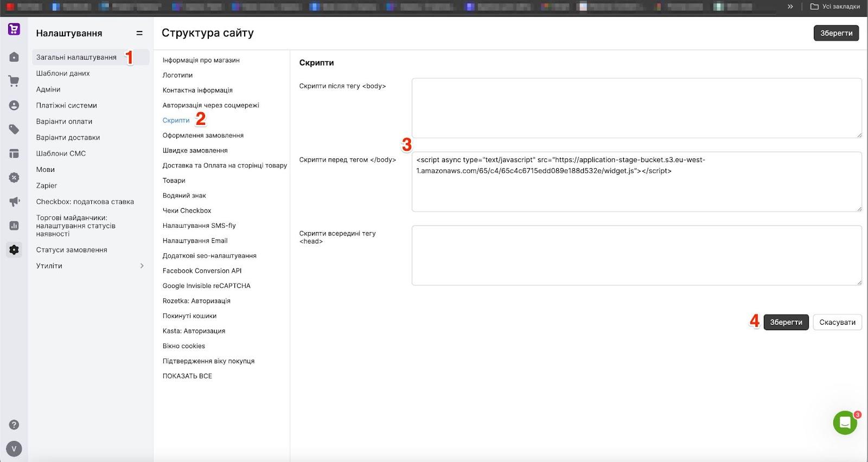Screen dimensions: 868x462
Task: Open Checkbox: податкова ставка section
Action: tap(85, 202)
